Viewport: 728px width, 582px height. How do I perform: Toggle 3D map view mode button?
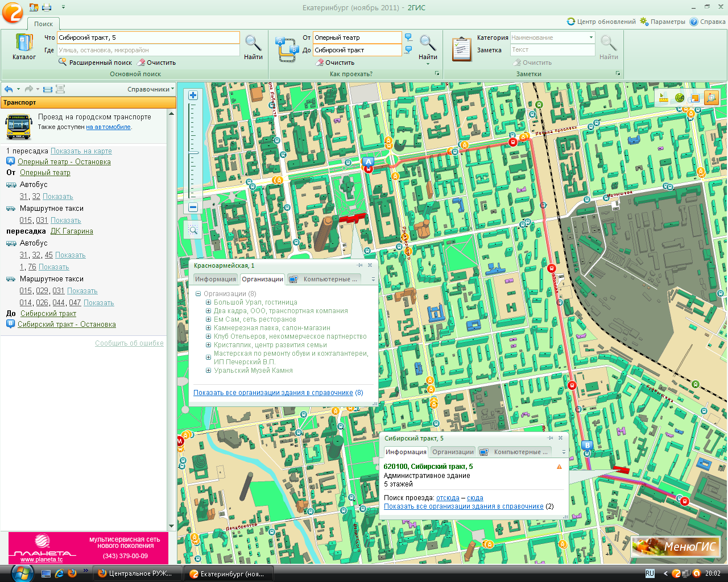pos(711,98)
